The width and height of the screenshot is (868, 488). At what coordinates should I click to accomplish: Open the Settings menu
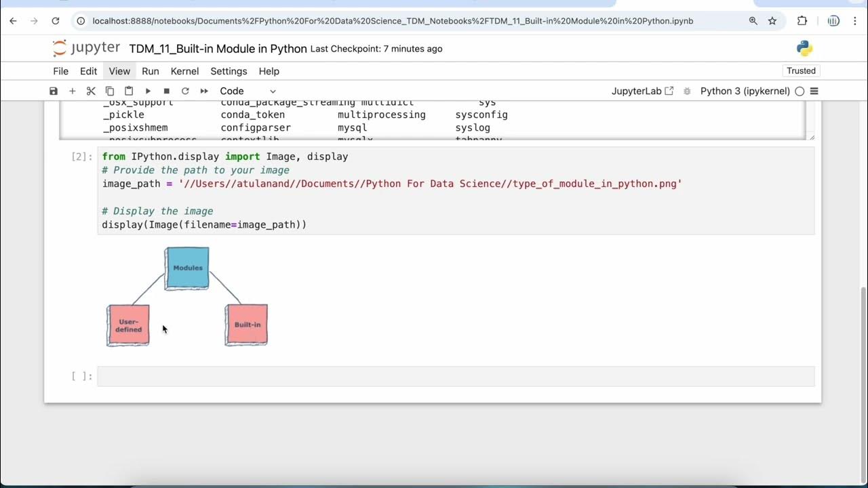tap(229, 71)
